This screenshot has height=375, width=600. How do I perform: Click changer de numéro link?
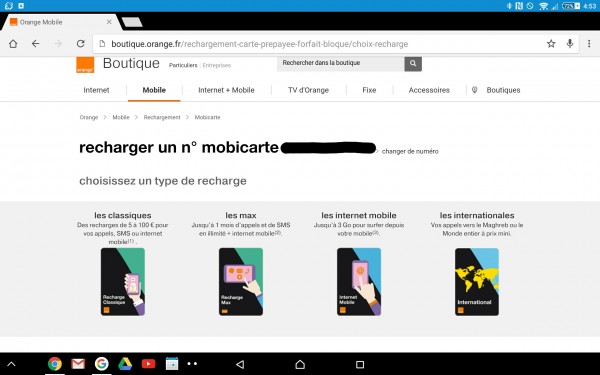(410, 152)
